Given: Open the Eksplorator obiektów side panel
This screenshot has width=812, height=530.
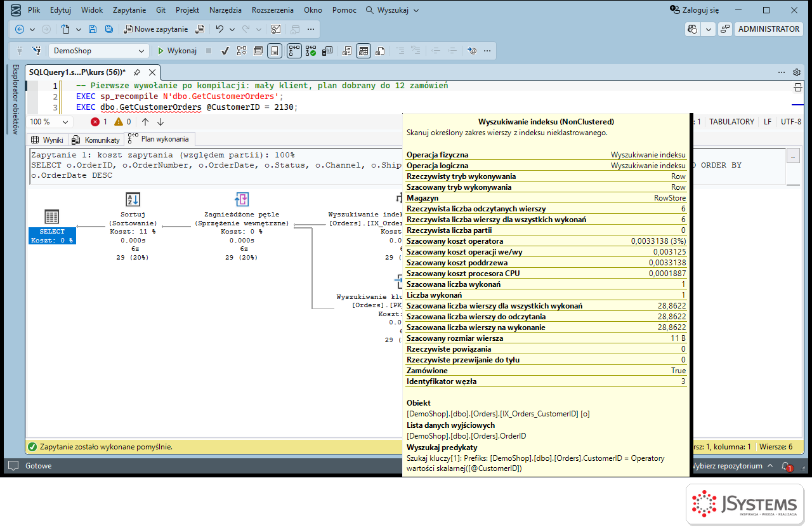Looking at the screenshot, I should click(x=16, y=99).
